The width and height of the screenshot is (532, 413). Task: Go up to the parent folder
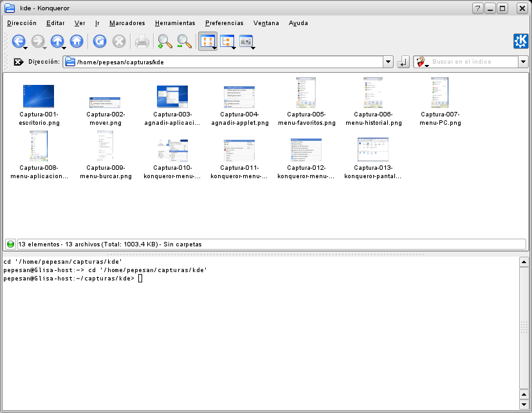tap(57, 41)
